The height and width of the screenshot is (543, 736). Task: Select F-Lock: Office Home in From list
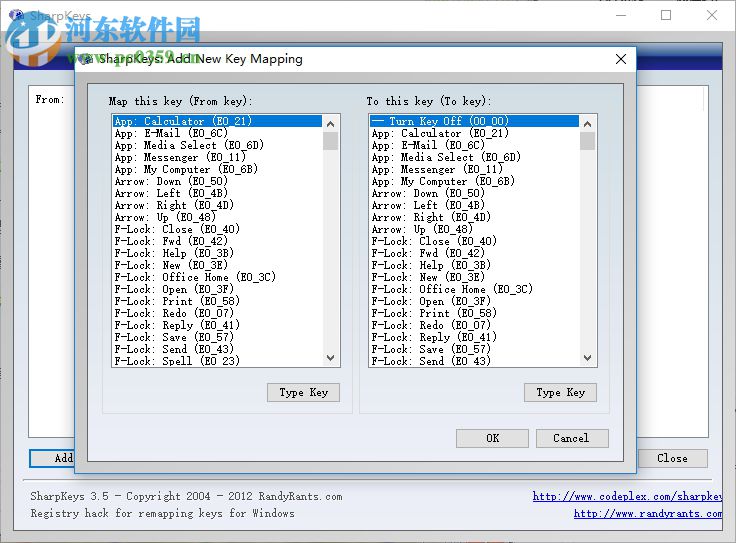tap(217, 277)
